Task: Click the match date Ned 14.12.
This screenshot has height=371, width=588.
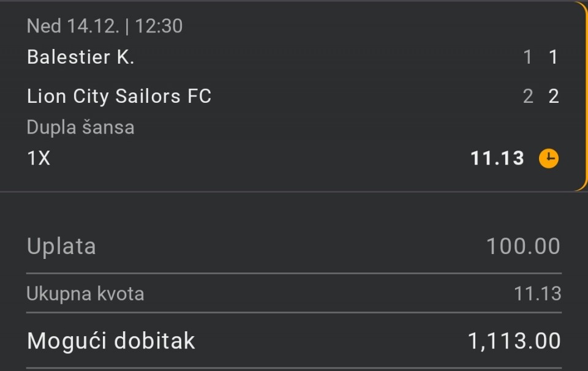Action: (x=72, y=26)
